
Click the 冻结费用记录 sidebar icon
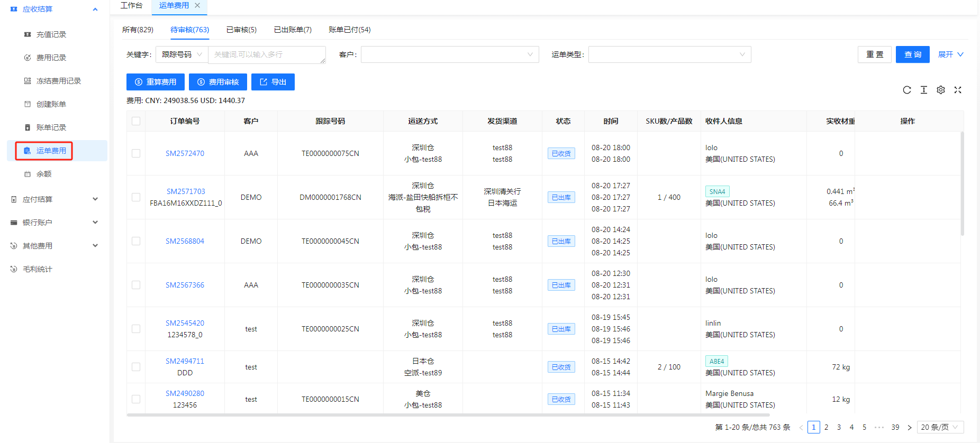click(x=28, y=81)
